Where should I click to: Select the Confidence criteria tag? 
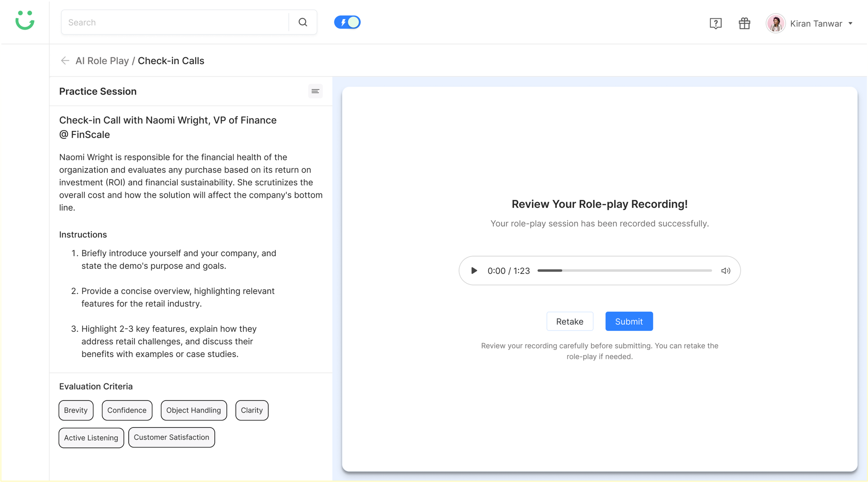(x=127, y=410)
